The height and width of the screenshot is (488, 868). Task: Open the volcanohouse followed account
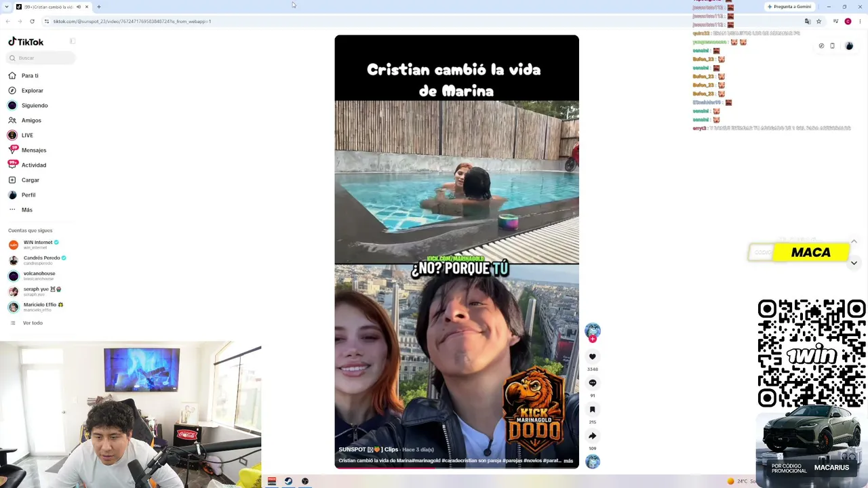[39, 275]
